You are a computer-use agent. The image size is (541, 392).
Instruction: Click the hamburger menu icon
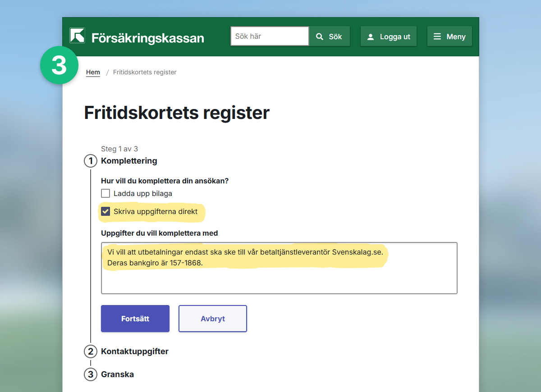[x=437, y=36]
